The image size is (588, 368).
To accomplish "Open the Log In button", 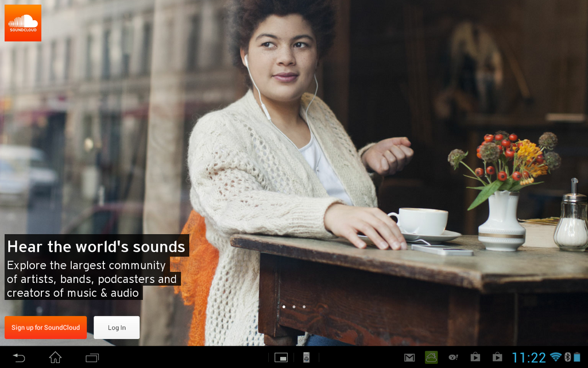I will [x=117, y=327].
